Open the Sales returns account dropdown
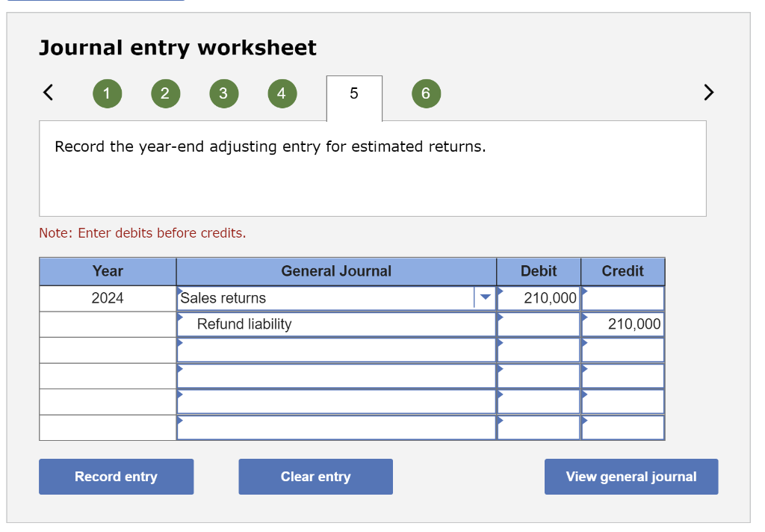 [x=486, y=297]
